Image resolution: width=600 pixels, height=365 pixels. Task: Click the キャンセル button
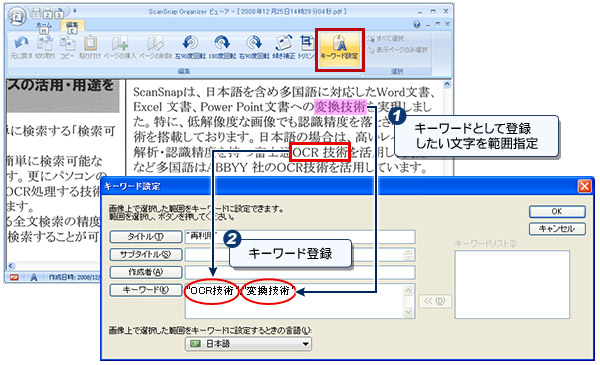(x=557, y=229)
